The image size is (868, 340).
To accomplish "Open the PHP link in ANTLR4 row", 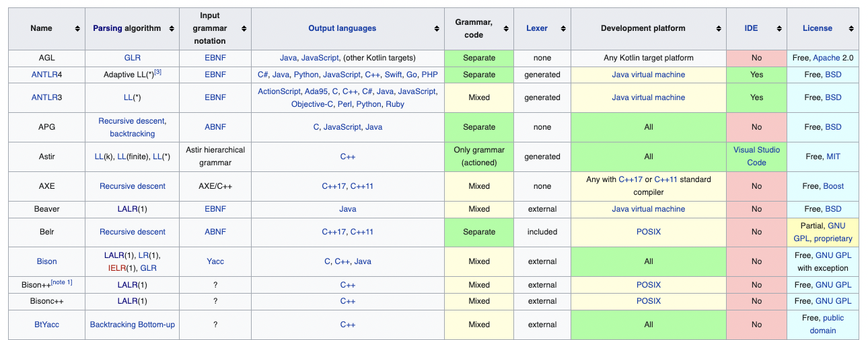I will pos(429,75).
